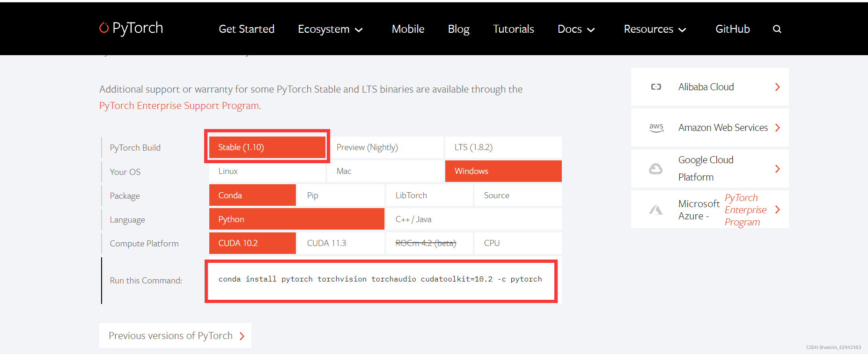Click the Run this Command label
Screen dimensions: 868x354
[x=146, y=281]
